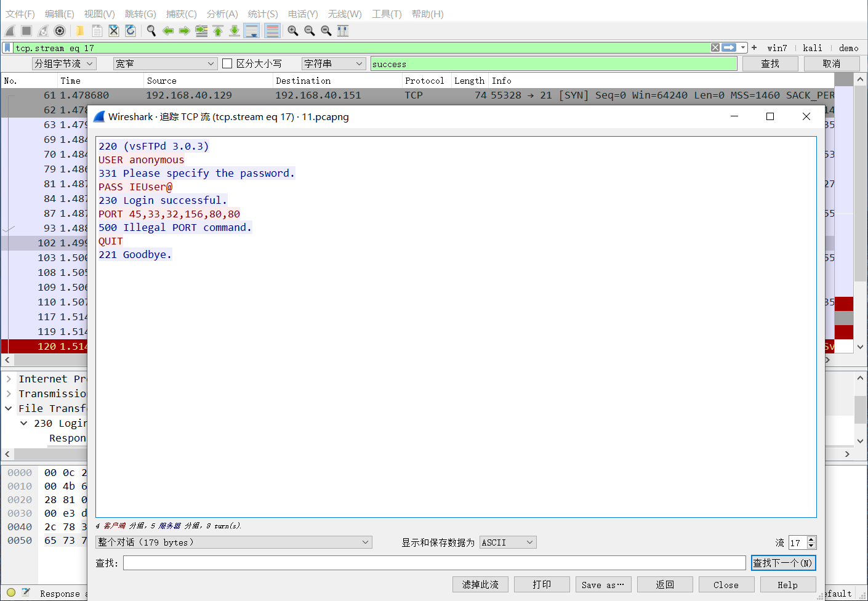Jump to the first packet icon
868x601 pixels.
pyautogui.click(x=218, y=31)
